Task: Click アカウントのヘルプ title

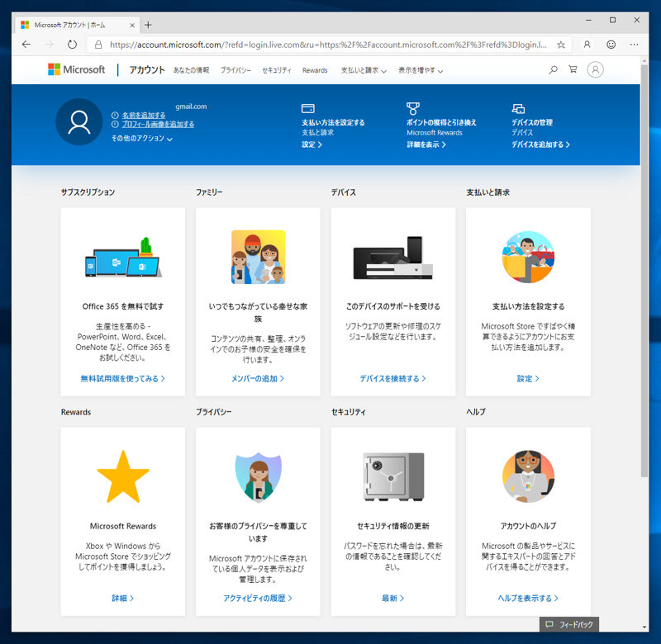Action: click(x=528, y=526)
